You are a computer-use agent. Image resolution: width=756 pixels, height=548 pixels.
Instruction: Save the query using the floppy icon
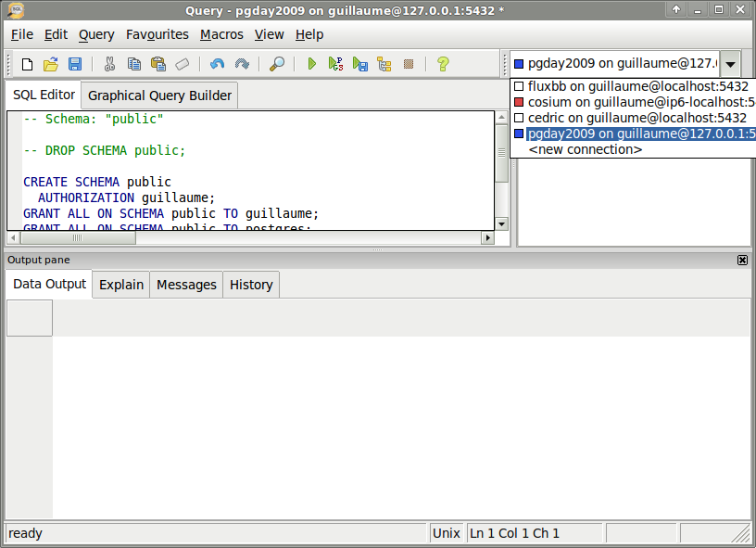tap(75, 64)
